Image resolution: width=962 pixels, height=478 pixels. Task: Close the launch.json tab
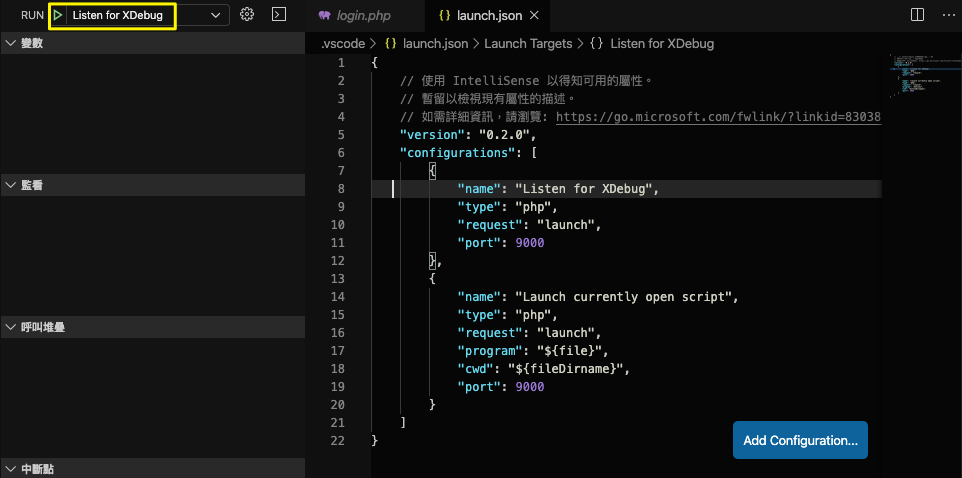pyautogui.click(x=534, y=15)
